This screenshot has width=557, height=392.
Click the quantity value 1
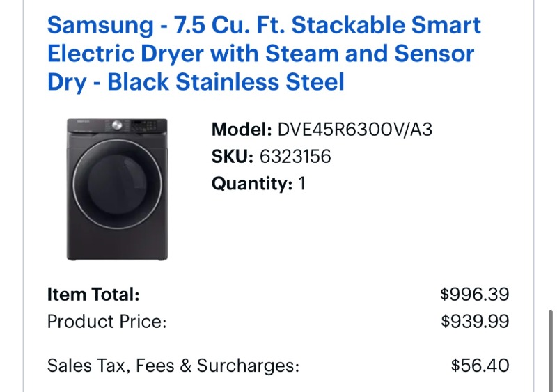coord(301,184)
